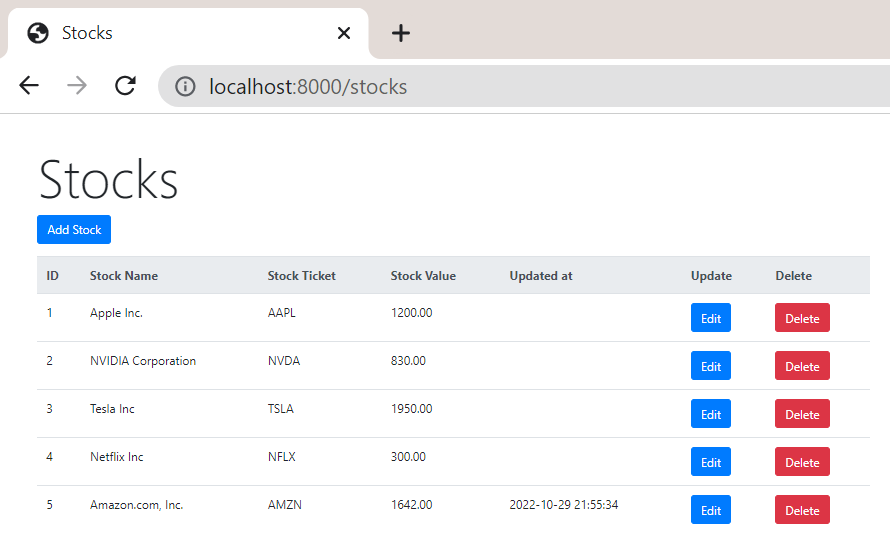Edit the Amazon.com, Inc. stock

pos(711,510)
